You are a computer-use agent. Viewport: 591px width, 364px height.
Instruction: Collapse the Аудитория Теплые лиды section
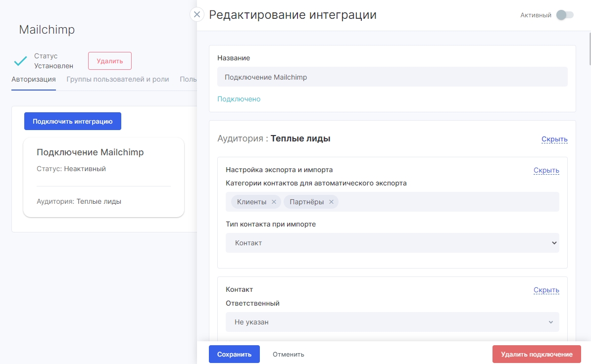click(554, 139)
